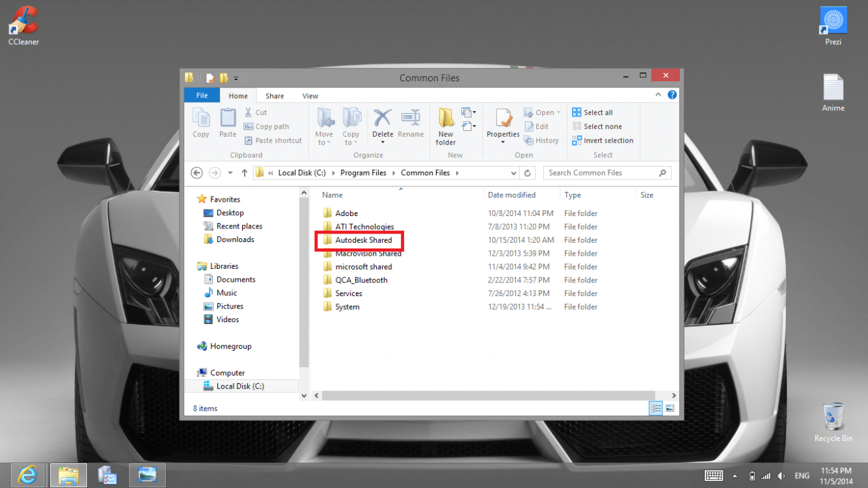Click Select none in ribbon
Image resolution: width=868 pixels, height=488 pixels.
(597, 127)
